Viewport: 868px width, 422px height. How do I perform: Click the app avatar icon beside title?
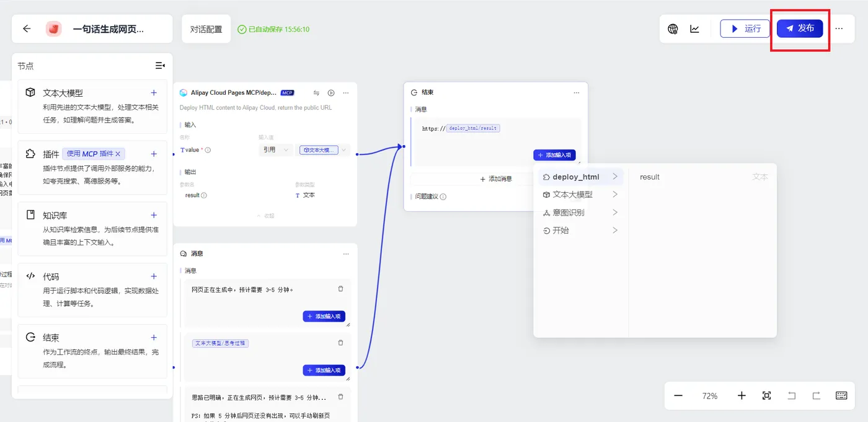click(54, 29)
